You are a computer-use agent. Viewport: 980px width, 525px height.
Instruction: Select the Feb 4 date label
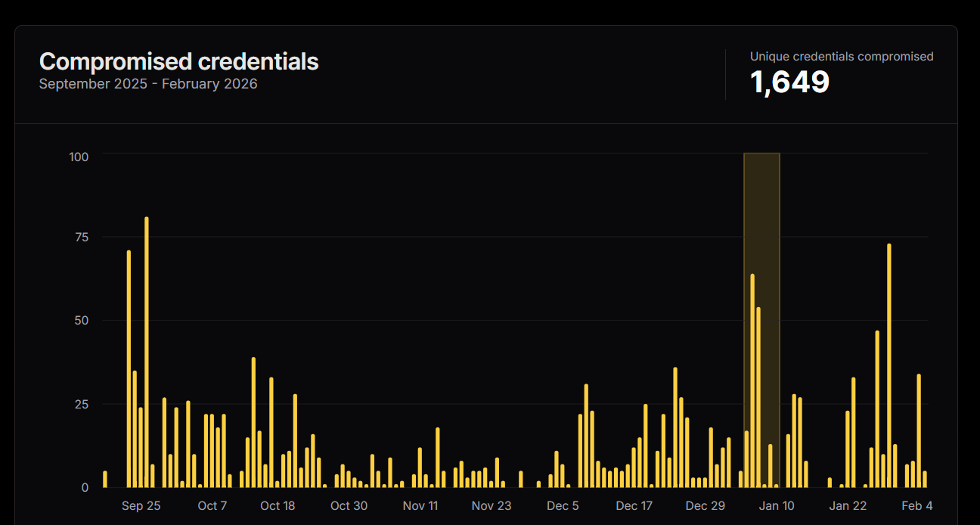click(x=916, y=506)
